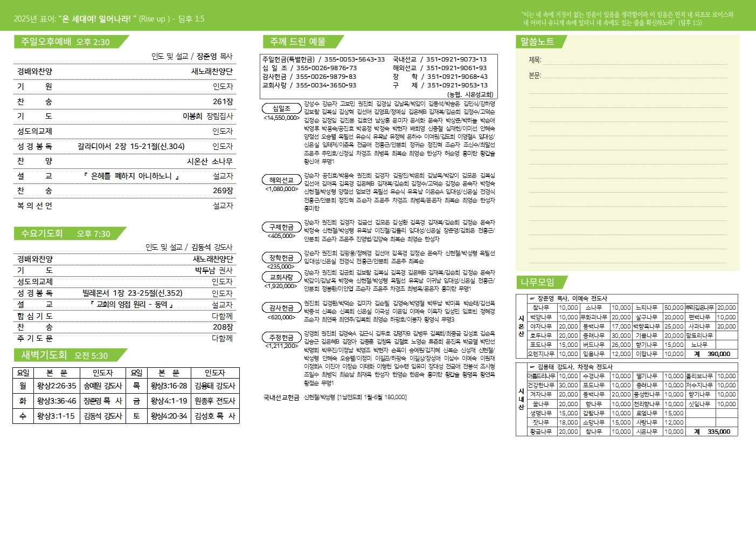Click the '(농협. 시온성교회)' bank note
756x535 pixels.
(x=469, y=94)
